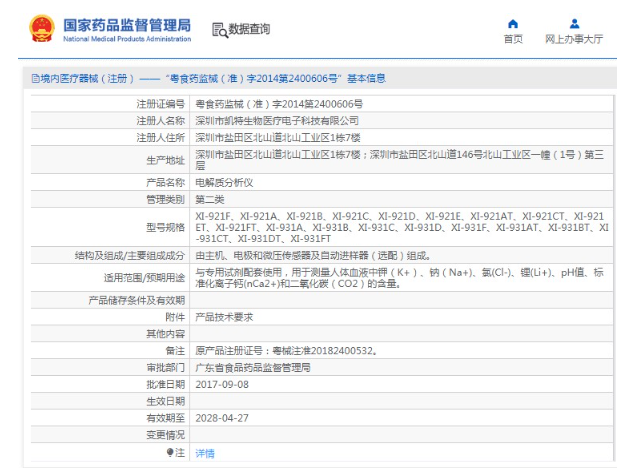Click the 审批部门 value cell
Screen dimensions: 637x471
pyautogui.click(x=402, y=368)
